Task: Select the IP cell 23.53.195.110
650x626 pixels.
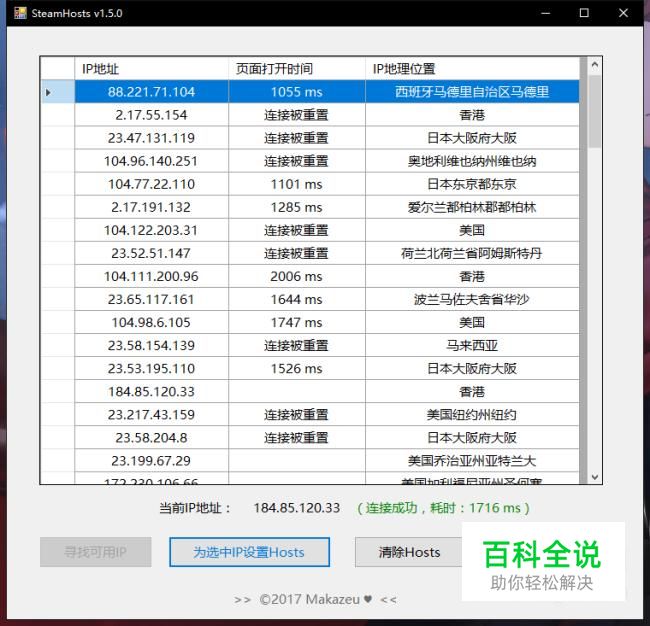Action: [x=151, y=369]
